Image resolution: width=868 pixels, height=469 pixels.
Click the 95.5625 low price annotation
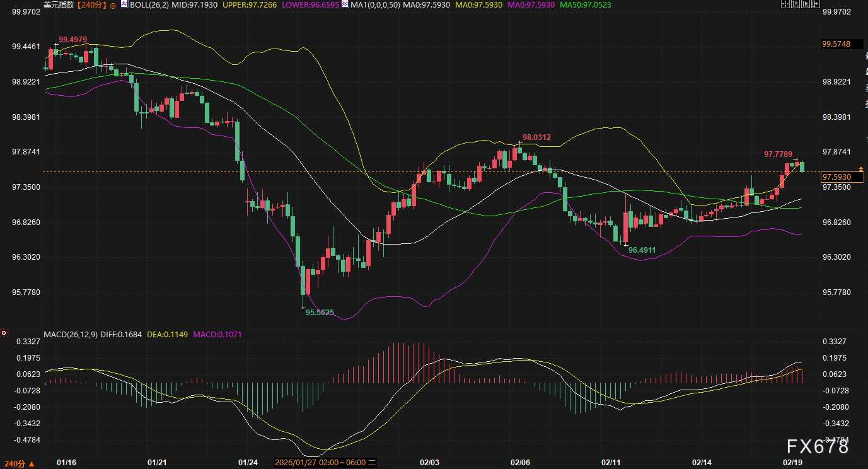(320, 312)
